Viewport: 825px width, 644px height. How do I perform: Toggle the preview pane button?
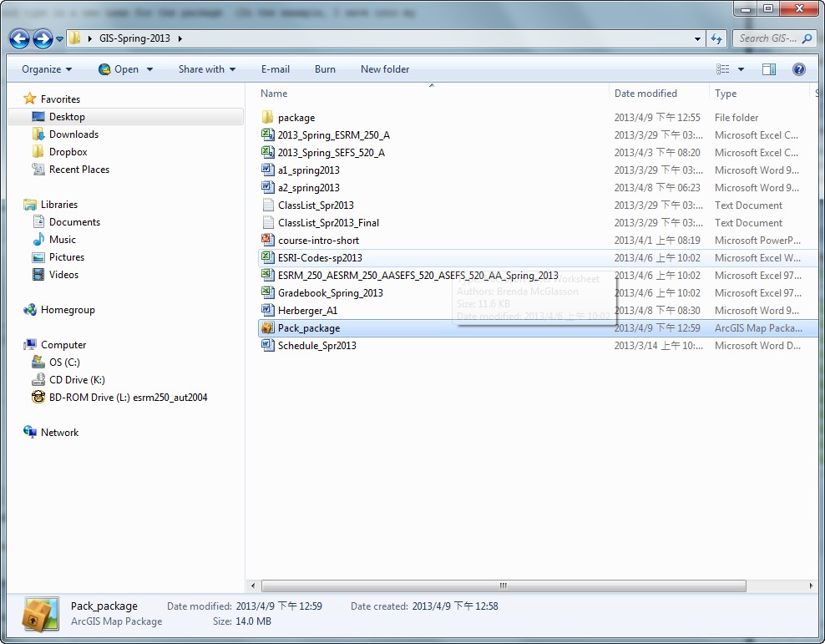pyautogui.click(x=769, y=69)
